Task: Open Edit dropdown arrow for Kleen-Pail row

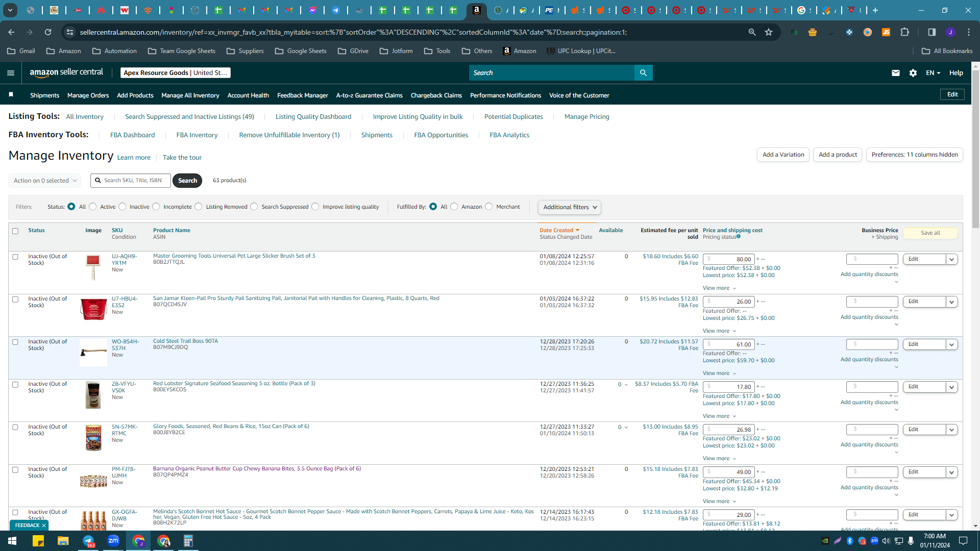Action: coord(952,302)
